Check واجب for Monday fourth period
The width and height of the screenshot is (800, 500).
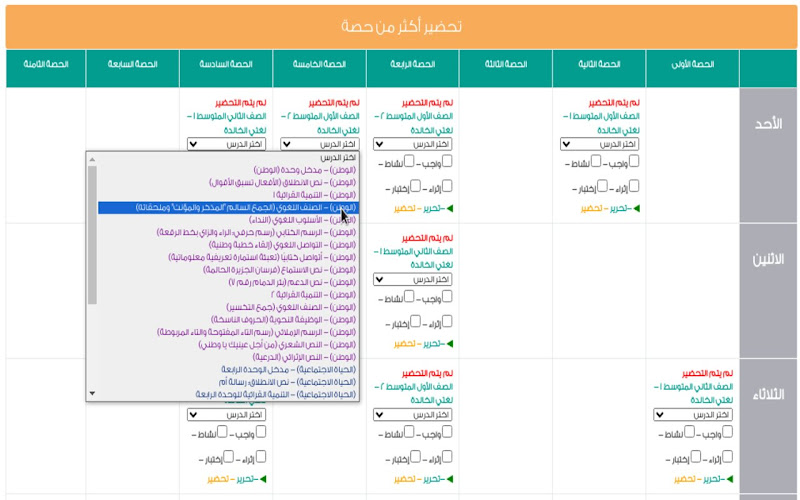click(x=447, y=296)
